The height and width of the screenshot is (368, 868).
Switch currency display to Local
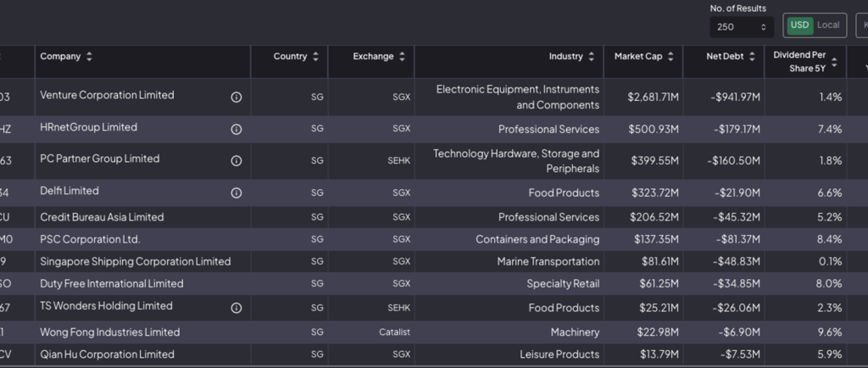(x=828, y=25)
